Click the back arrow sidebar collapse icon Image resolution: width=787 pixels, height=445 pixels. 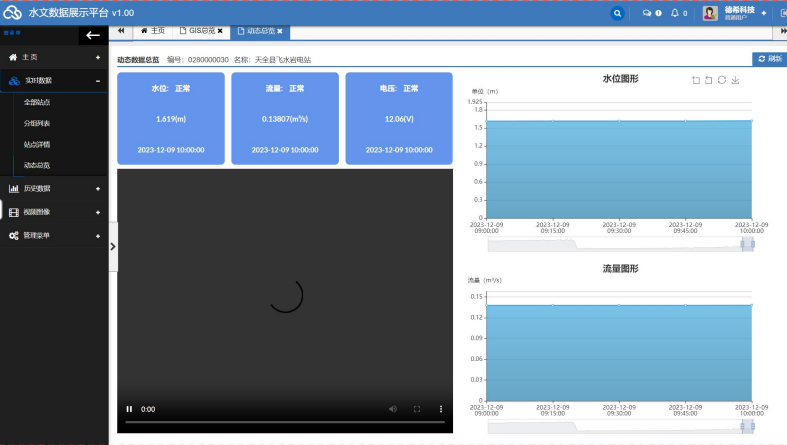93,35
